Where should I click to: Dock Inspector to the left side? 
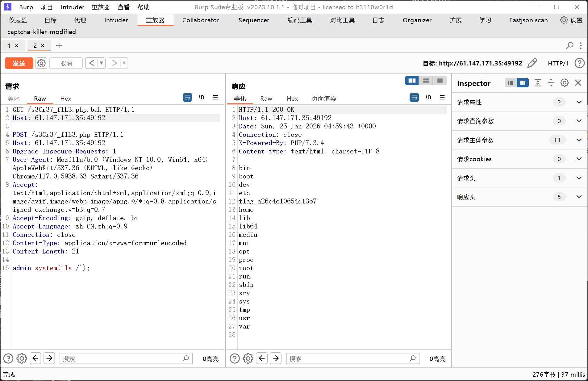pos(511,83)
